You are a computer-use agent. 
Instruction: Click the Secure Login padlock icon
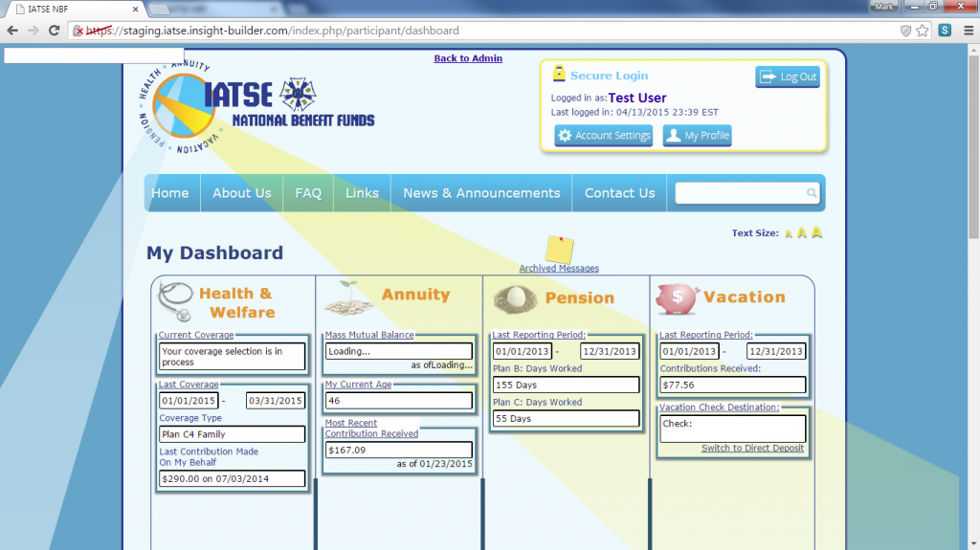click(559, 73)
